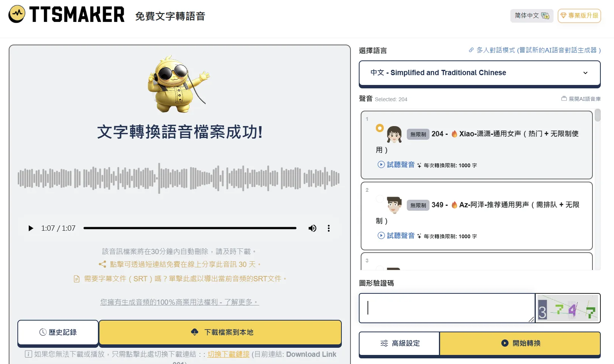
Task: Switch site language to 简体中文
Action: tap(532, 16)
